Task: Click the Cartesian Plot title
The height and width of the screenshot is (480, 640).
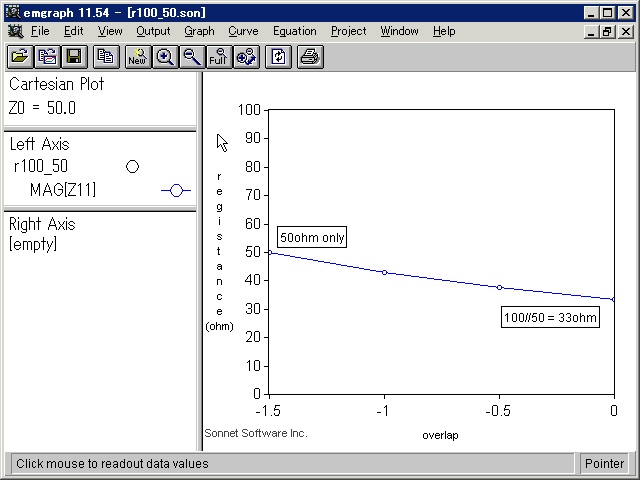Action: point(56,84)
